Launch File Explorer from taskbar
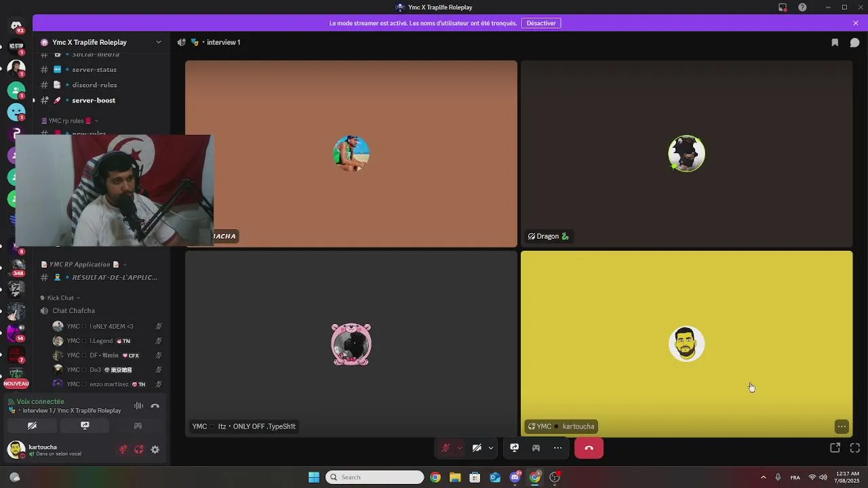 455,477
